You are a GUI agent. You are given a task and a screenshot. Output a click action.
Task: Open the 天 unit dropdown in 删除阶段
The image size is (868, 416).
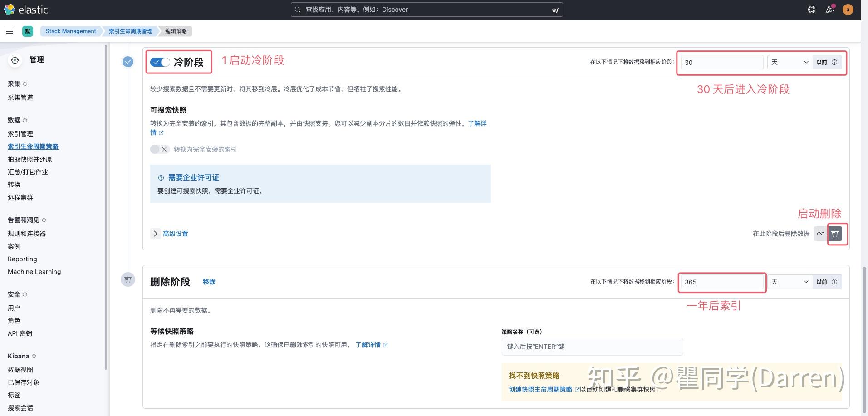point(790,282)
